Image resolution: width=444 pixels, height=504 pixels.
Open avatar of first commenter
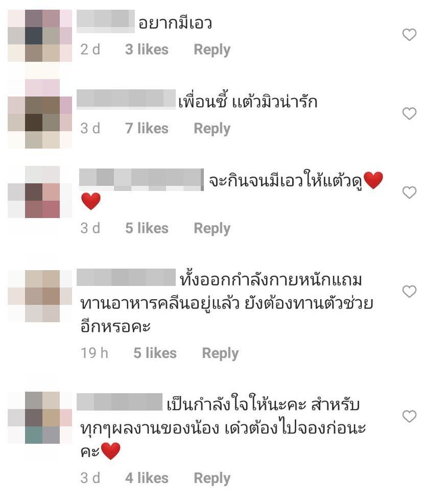(x=40, y=36)
